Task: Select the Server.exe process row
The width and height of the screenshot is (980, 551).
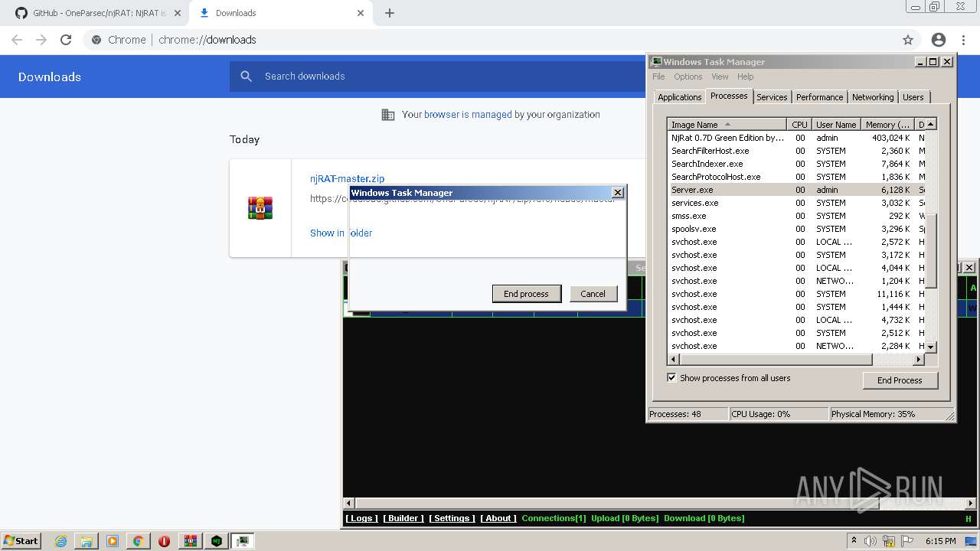Action: coord(797,190)
